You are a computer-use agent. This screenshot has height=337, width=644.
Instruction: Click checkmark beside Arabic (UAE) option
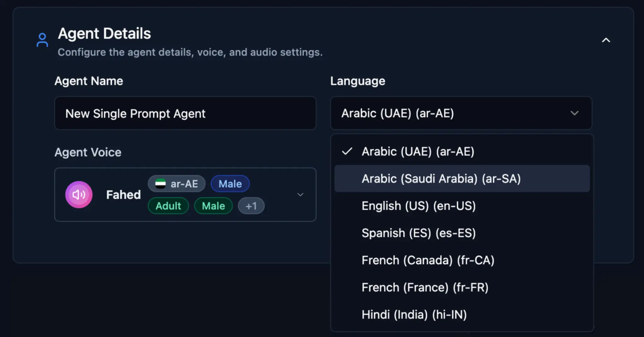pos(347,152)
